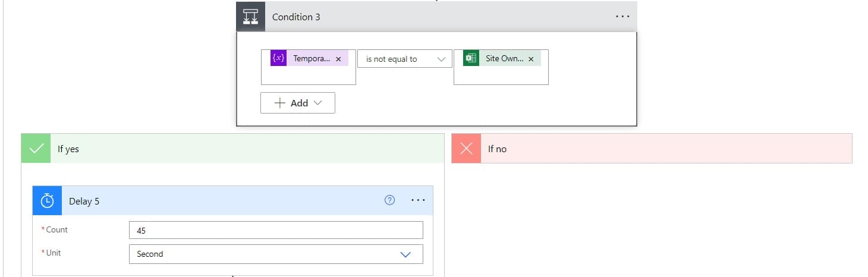Select the If yes branch header
868x277 pixels.
(232, 149)
